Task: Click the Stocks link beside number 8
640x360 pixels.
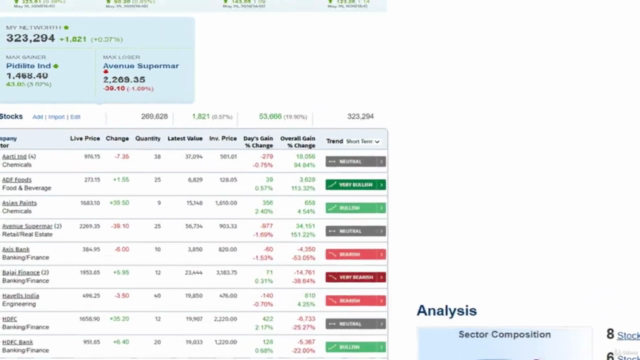Action: [x=629, y=336]
